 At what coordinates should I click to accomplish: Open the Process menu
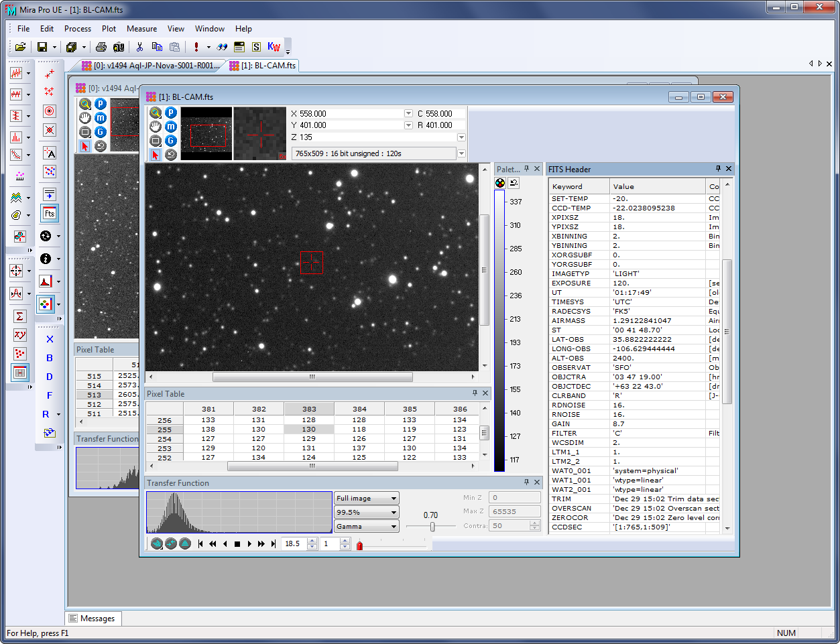(x=78, y=29)
